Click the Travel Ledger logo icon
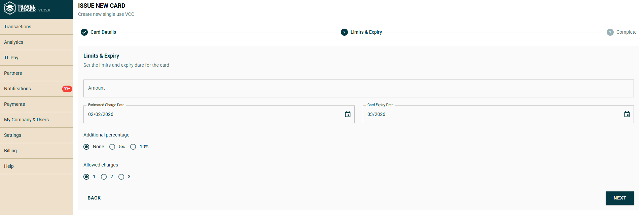Viewport: 644px width, 215px height. (10, 8)
